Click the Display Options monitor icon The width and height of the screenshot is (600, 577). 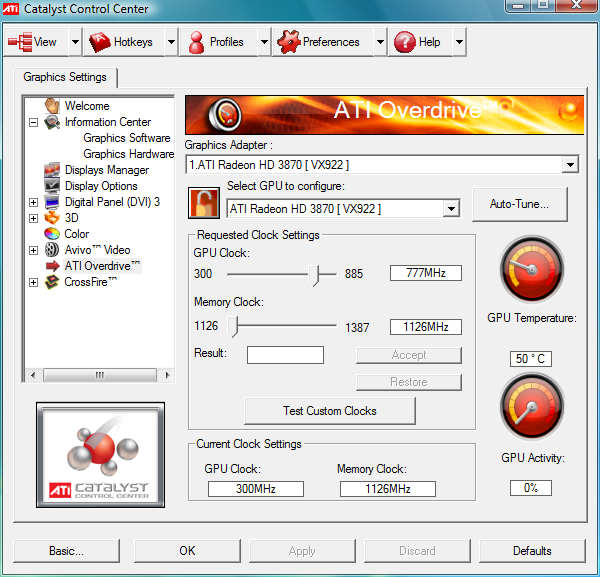[x=52, y=186]
